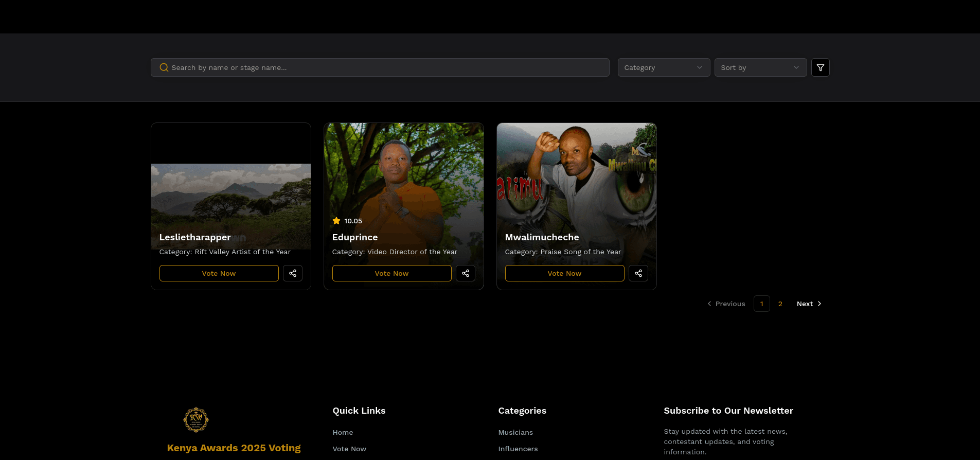Click the Kenya Awards logo emblem
Viewport: 980px width, 460px height.
pos(196,420)
